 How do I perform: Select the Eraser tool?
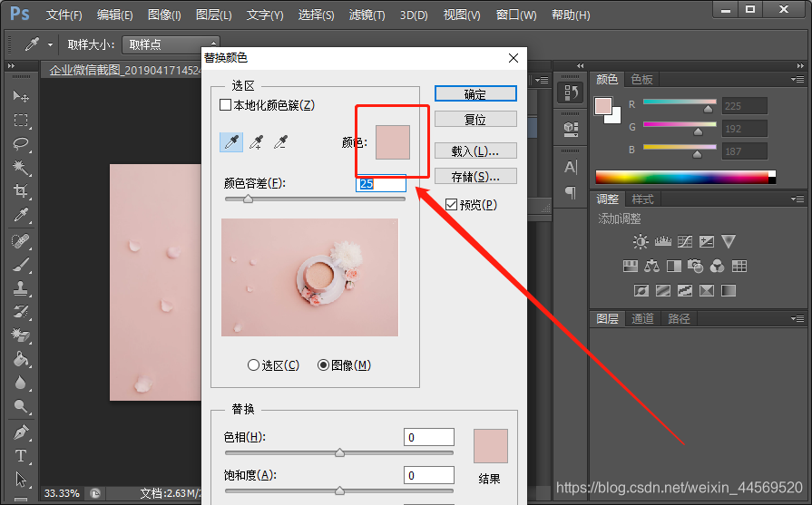(21, 335)
